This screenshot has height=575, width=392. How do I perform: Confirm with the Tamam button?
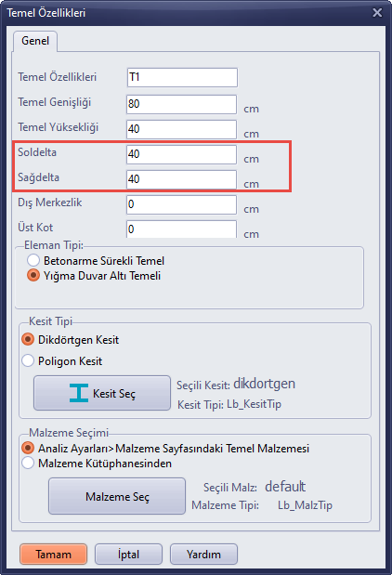[53, 554]
